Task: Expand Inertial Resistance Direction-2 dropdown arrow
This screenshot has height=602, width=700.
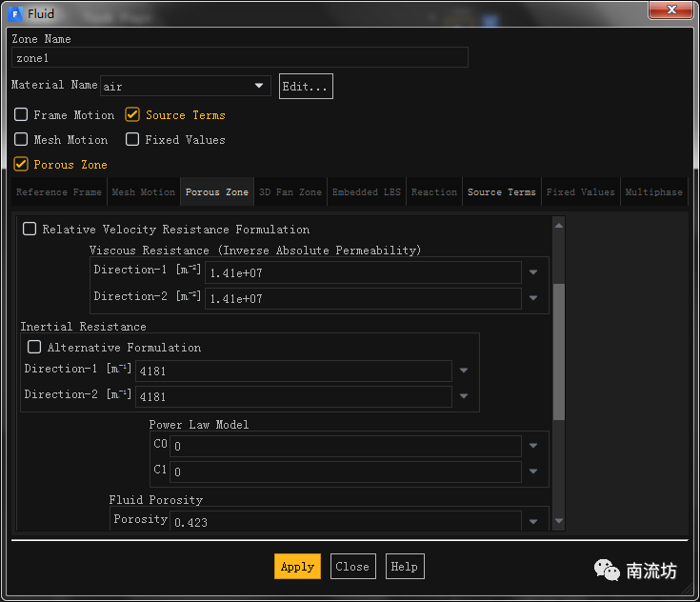Action: (x=464, y=395)
